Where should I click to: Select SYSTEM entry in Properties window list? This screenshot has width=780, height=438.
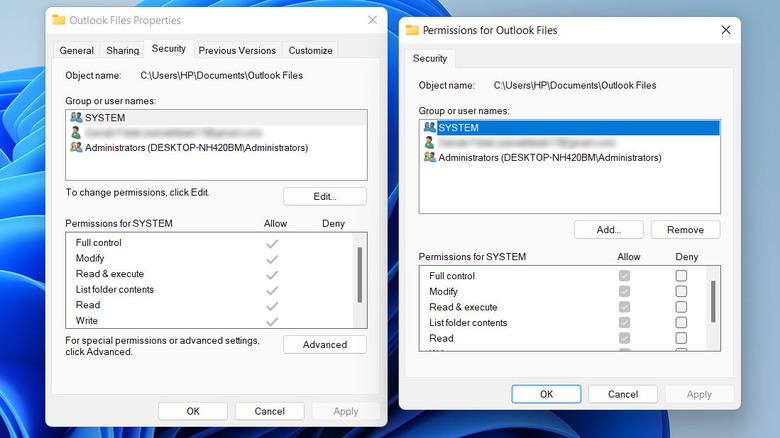tap(216, 117)
